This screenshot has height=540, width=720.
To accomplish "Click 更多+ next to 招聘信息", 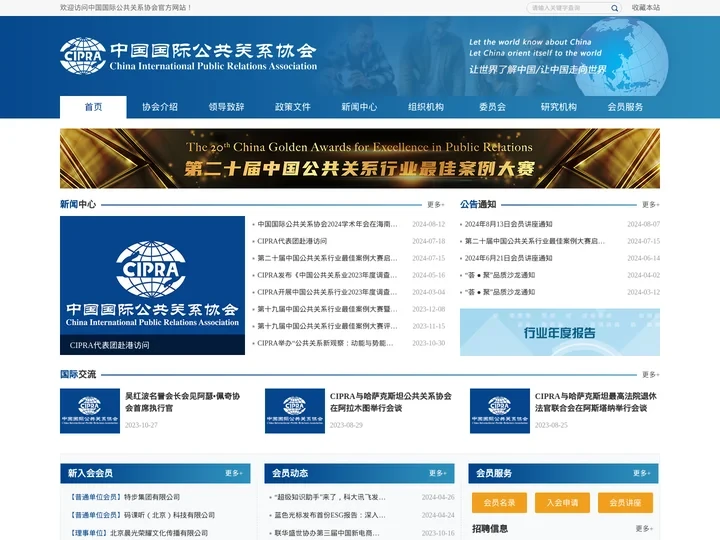I will point(644,529).
